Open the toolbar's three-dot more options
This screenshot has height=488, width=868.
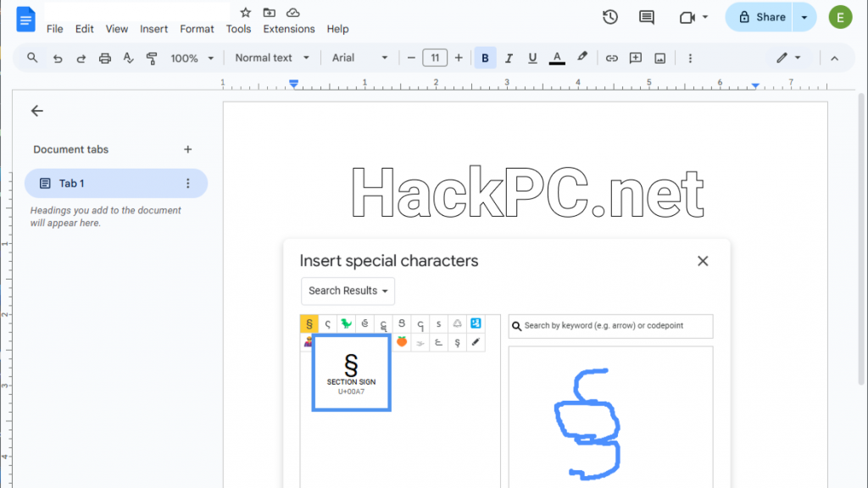[690, 58]
